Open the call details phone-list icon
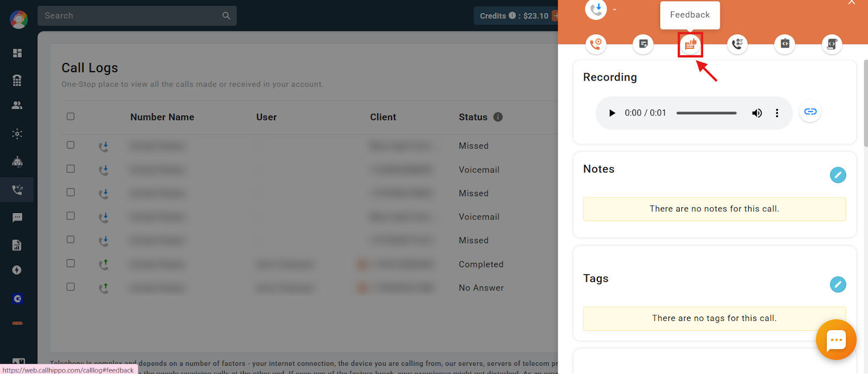The width and height of the screenshot is (868, 374). (737, 44)
